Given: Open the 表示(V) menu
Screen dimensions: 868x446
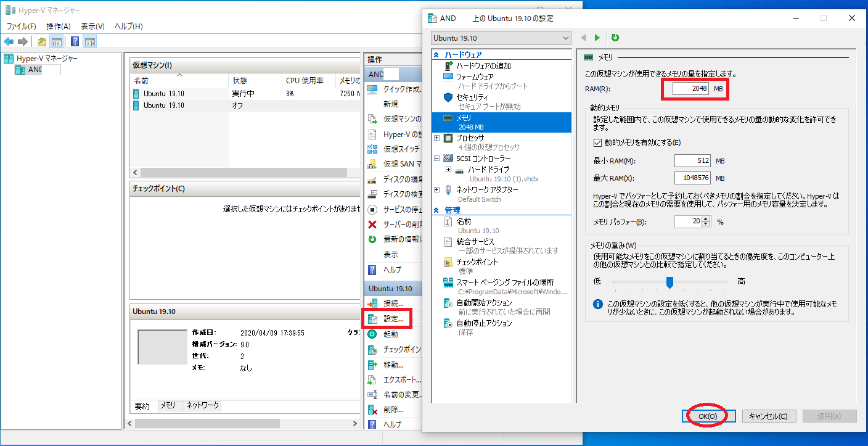Looking at the screenshot, I should click(92, 27).
